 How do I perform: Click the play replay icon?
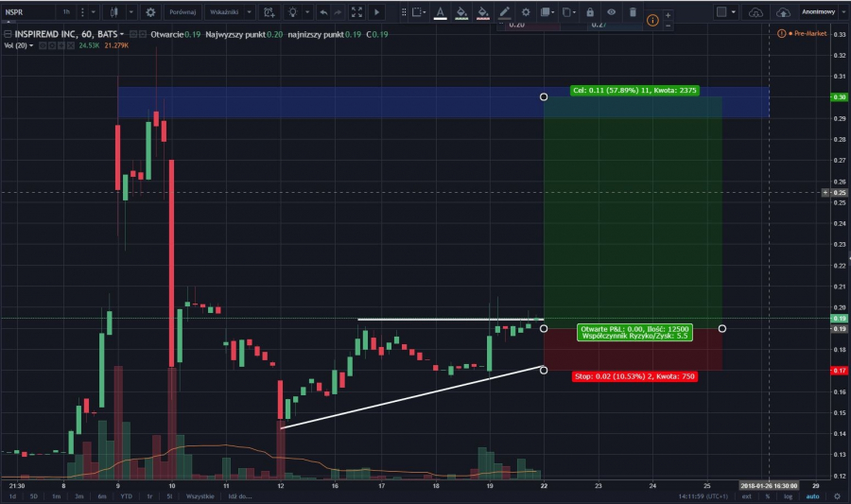377,12
